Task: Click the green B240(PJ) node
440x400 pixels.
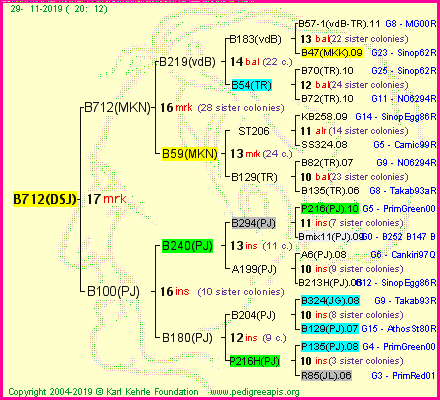Action: 187,246
